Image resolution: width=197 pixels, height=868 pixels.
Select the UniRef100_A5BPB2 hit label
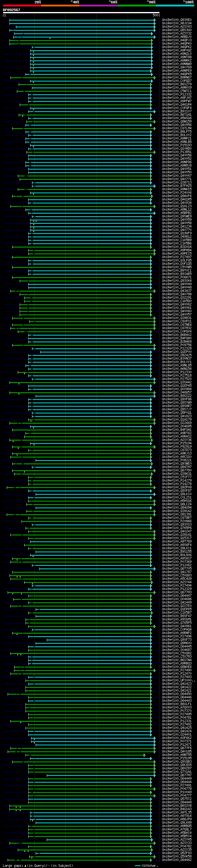[x=177, y=213]
